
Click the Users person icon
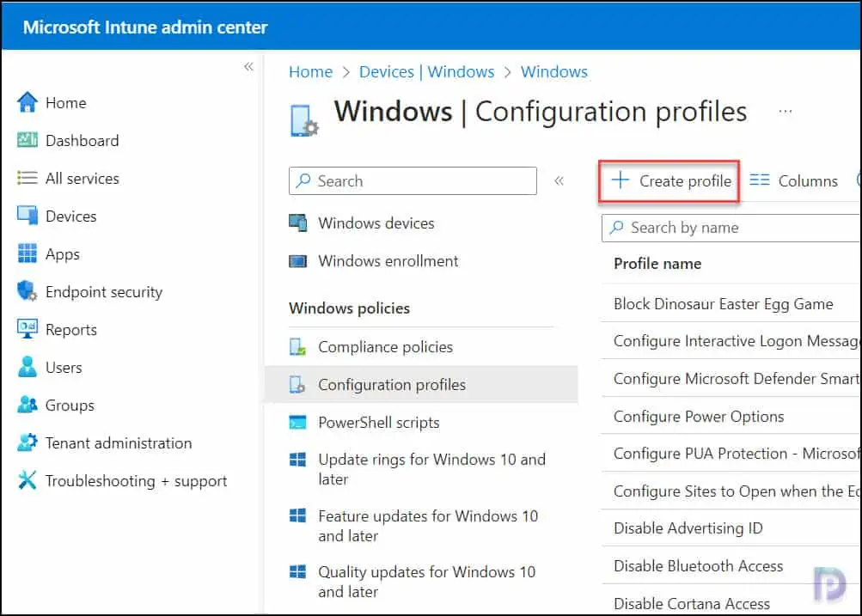[x=27, y=367]
